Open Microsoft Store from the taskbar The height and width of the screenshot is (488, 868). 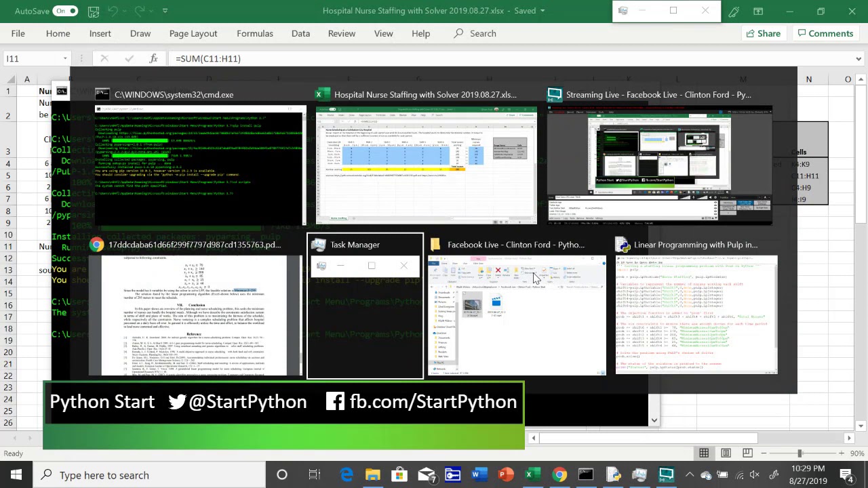(x=399, y=474)
